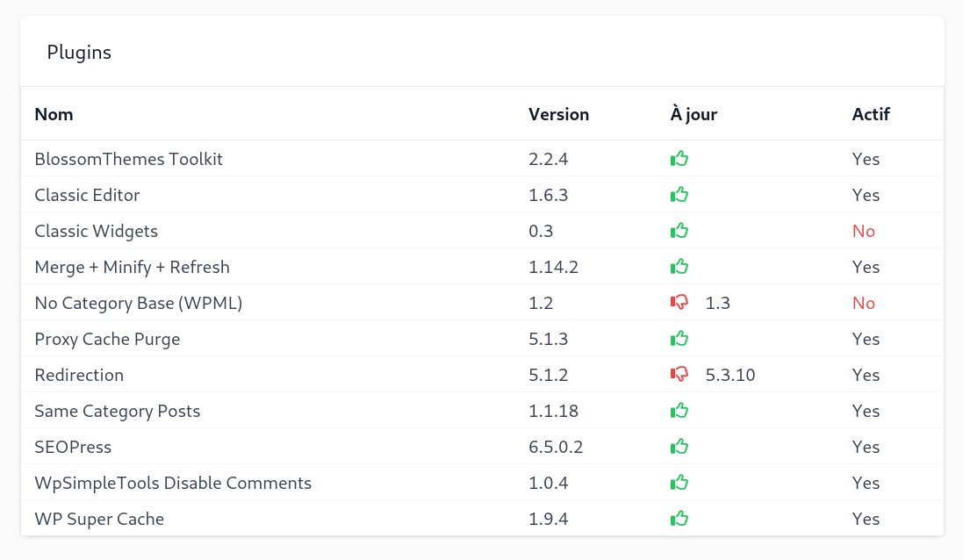Screen dimensions: 963x560
Task: Click thumbs-up icon in Proxy Cache Purge row
Action: pyautogui.click(x=679, y=338)
